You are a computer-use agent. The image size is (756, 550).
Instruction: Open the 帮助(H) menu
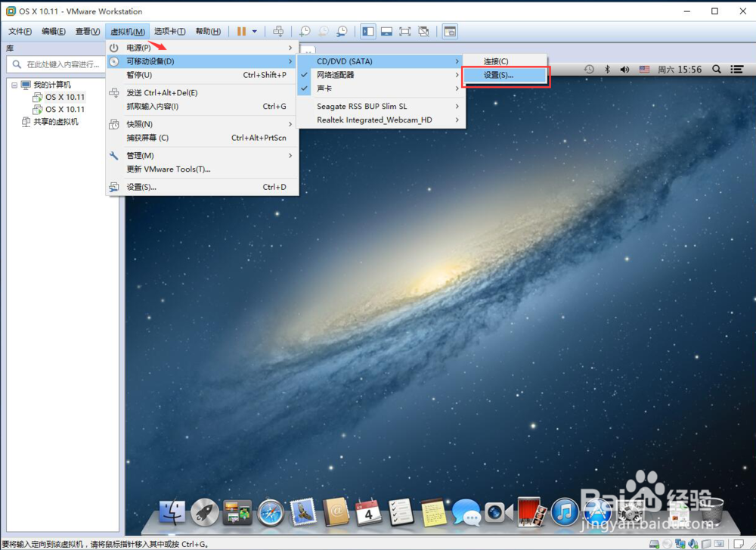(208, 31)
